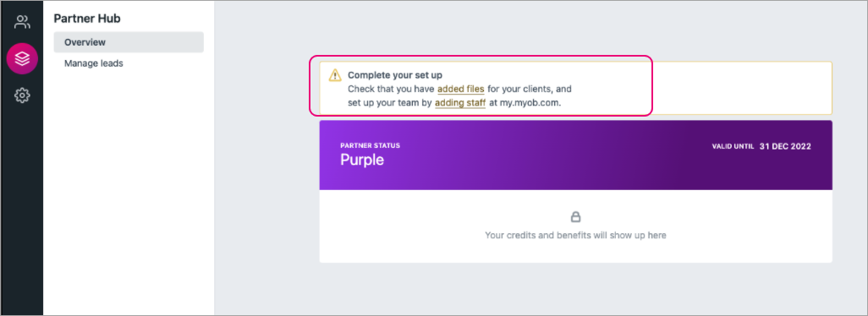Click "Your credits and benefits will show up here"
This screenshot has height=316, width=868.
576,236
